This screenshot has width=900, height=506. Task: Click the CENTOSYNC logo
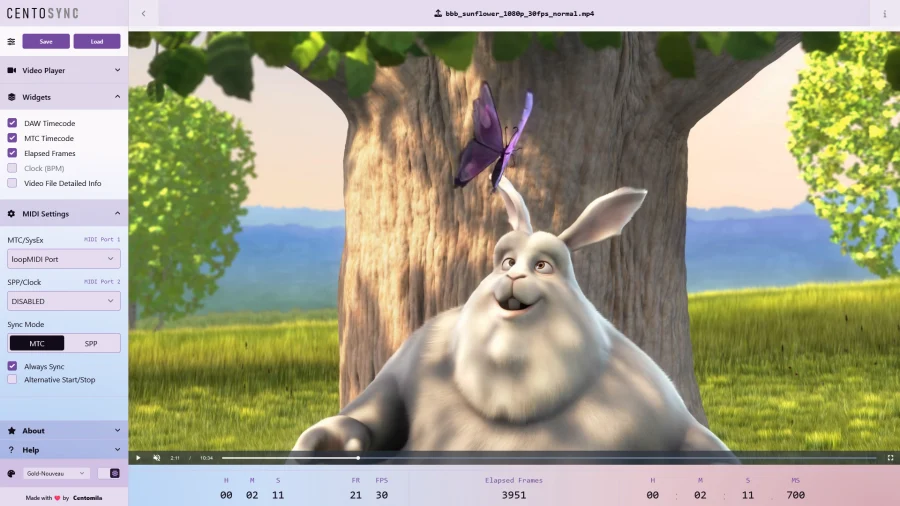tap(42, 13)
